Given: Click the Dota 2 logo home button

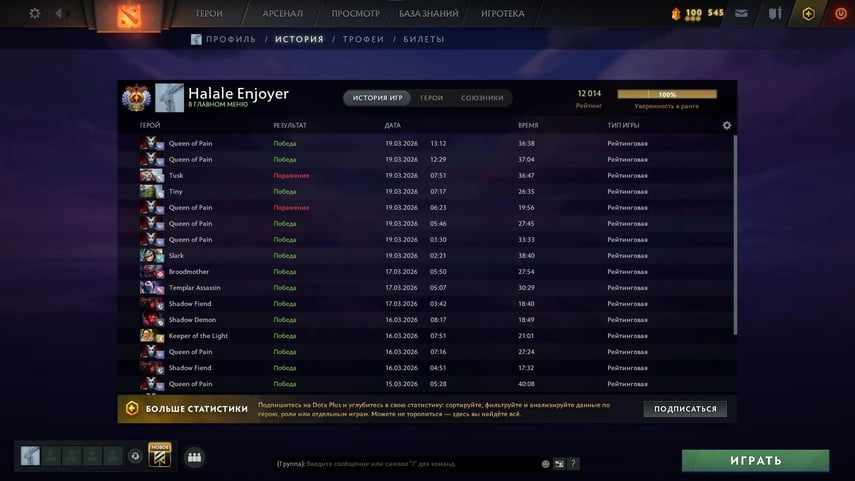Looking at the screenshot, I should click(x=129, y=15).
